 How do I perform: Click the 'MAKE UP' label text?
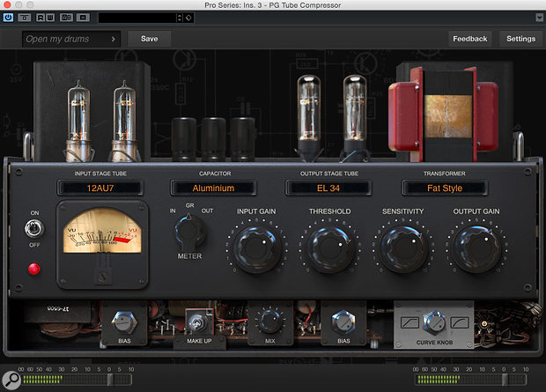point(199,341)
